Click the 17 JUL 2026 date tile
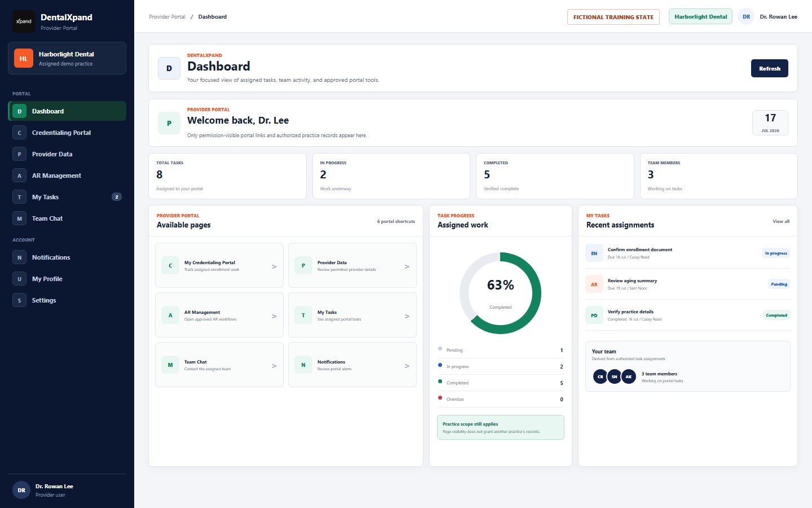This screenshot has height=508, width=812. 770,122
